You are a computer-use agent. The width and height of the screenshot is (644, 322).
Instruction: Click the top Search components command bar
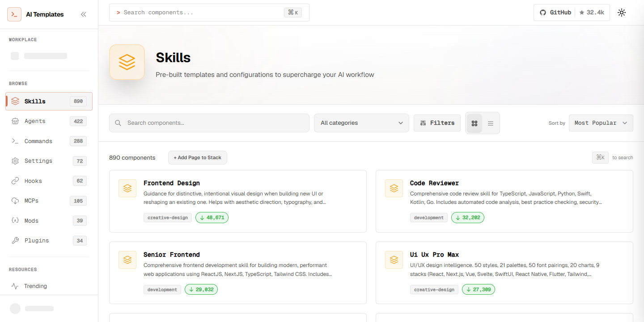click(209, 13)
